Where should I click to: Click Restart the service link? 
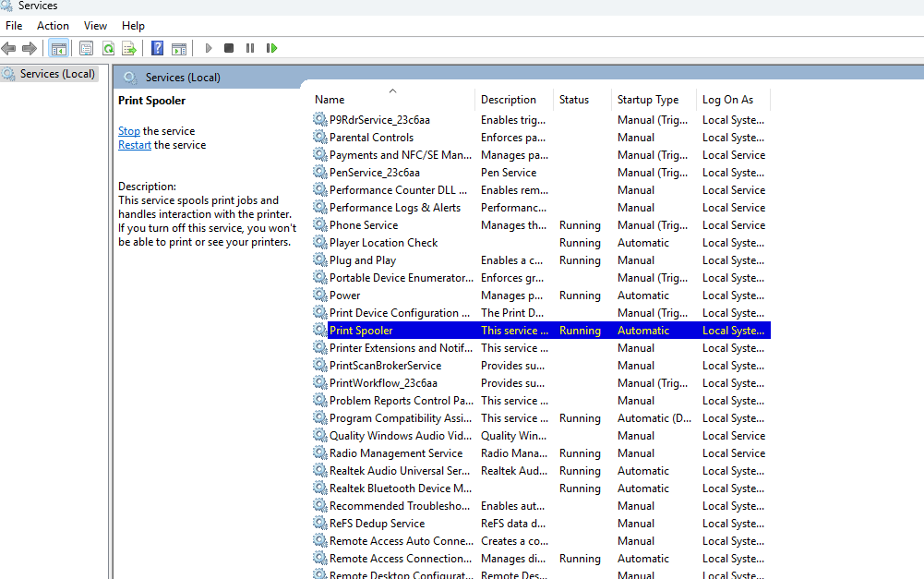(135, 145)
